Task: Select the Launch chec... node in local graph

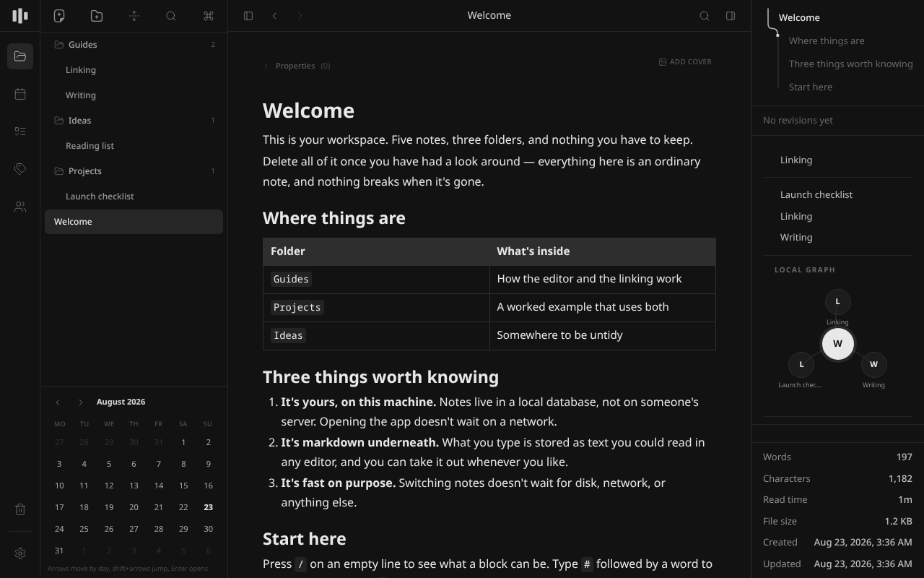Action: [801, 364]
